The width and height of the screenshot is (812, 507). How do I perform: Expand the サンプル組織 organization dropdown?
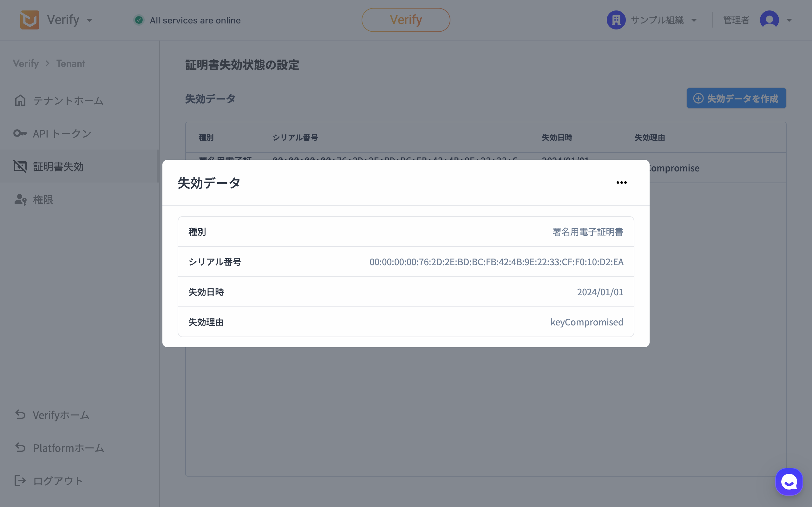[694, 20]
